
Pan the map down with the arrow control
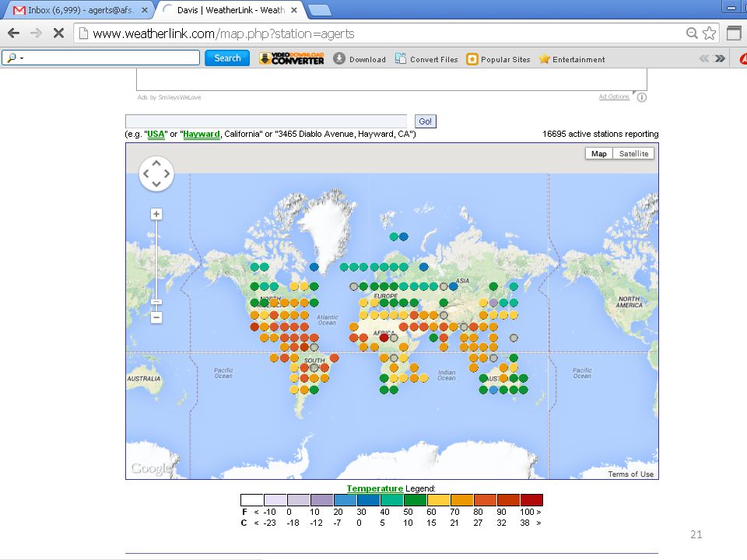156,184
